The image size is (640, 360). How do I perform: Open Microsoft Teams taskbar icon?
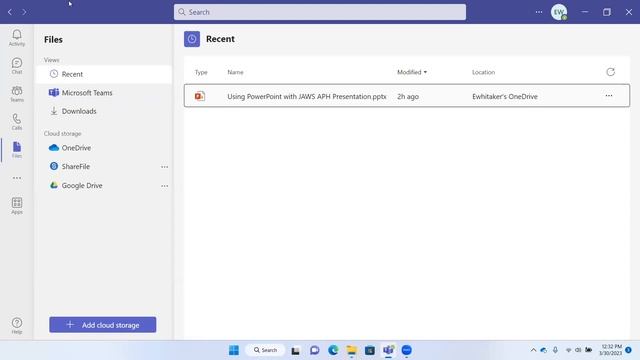click(388, 350)
